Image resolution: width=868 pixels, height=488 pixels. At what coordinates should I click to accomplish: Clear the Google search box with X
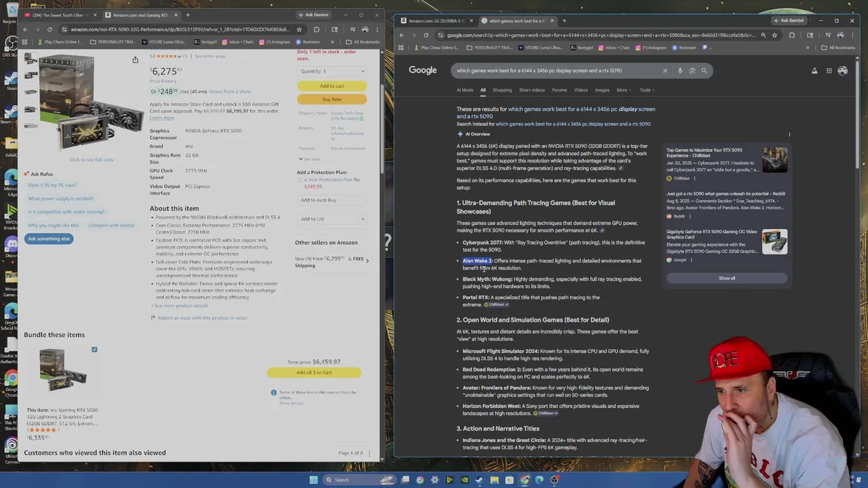(x=665, y=70)
